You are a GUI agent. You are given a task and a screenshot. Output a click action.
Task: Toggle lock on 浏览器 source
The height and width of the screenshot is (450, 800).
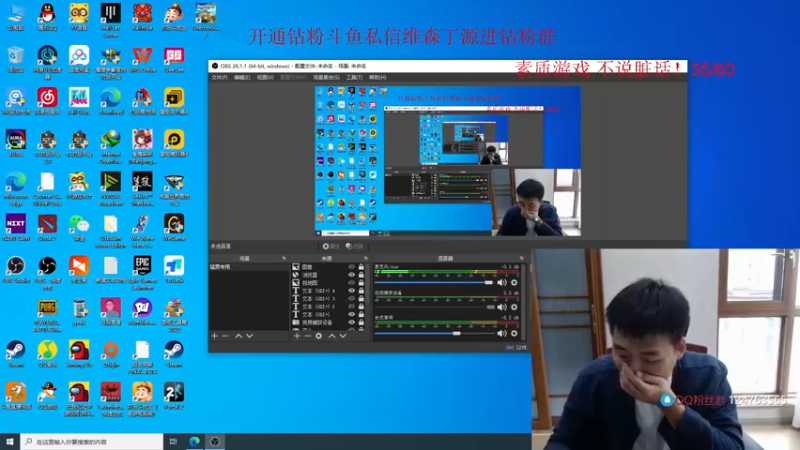[361, 275]
